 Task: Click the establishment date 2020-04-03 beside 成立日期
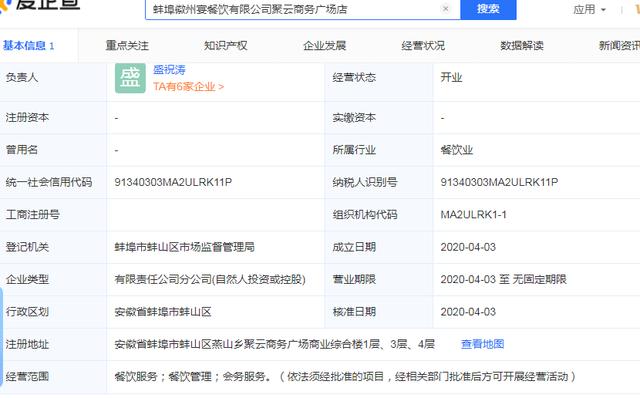[468, 247]
